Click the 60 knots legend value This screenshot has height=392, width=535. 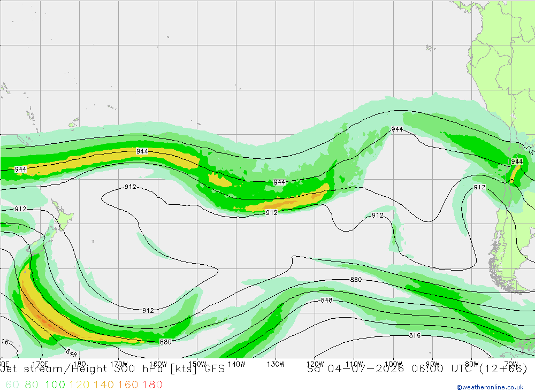click(12, 385)
